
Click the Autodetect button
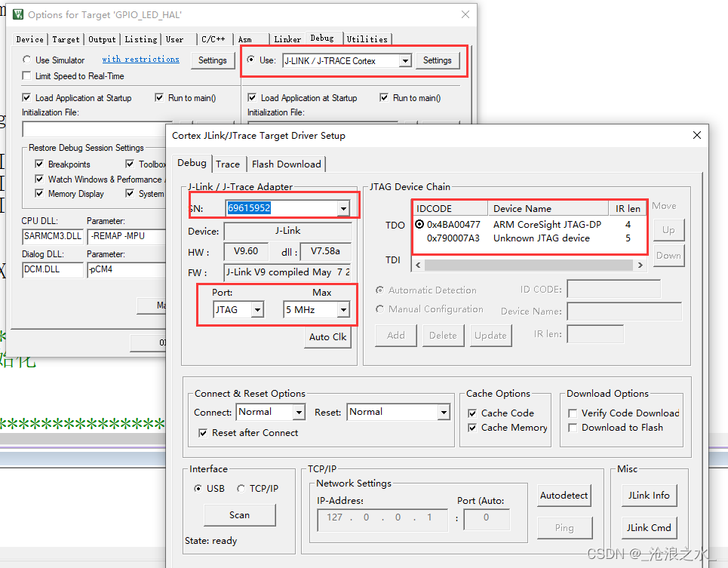[x=564, y=496]
